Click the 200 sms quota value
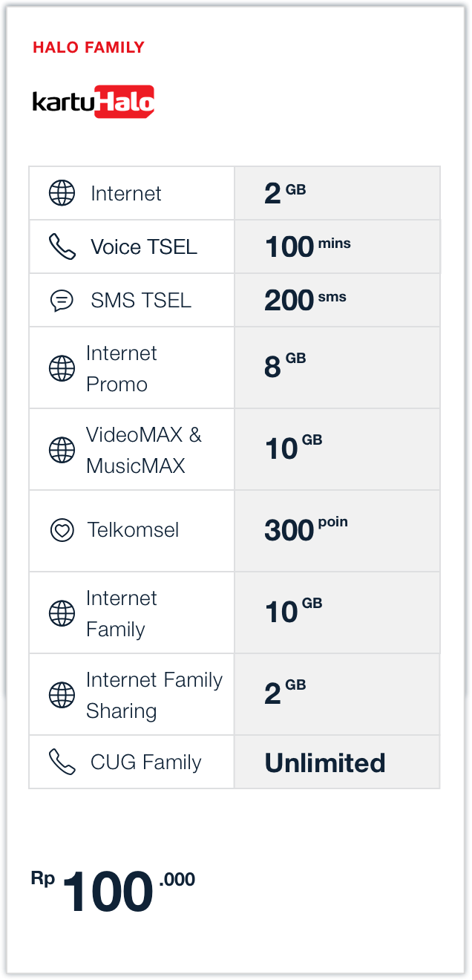This screenshot has height=980, width=472. [305, 301]
